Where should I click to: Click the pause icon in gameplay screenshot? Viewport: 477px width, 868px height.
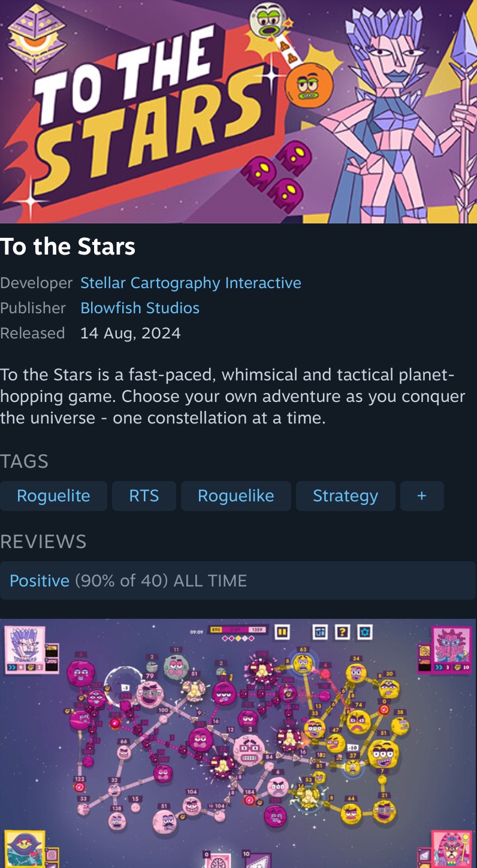tap(282, 631)
